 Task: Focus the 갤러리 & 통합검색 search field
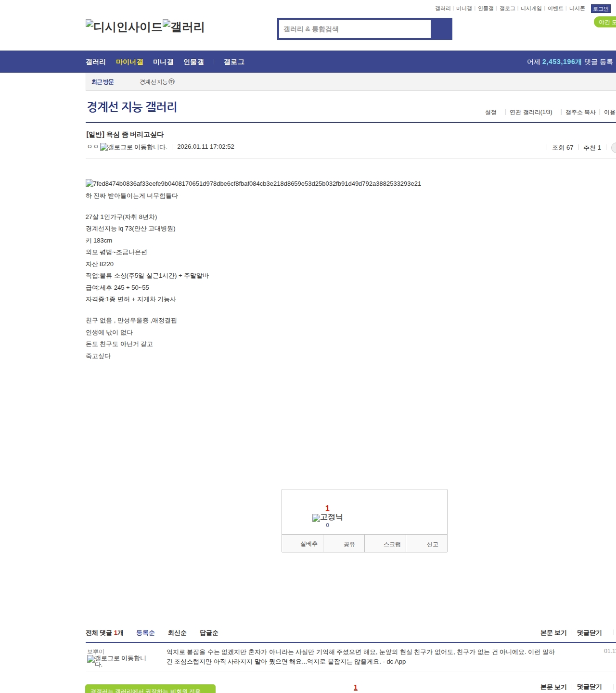[x=355, y=29]
